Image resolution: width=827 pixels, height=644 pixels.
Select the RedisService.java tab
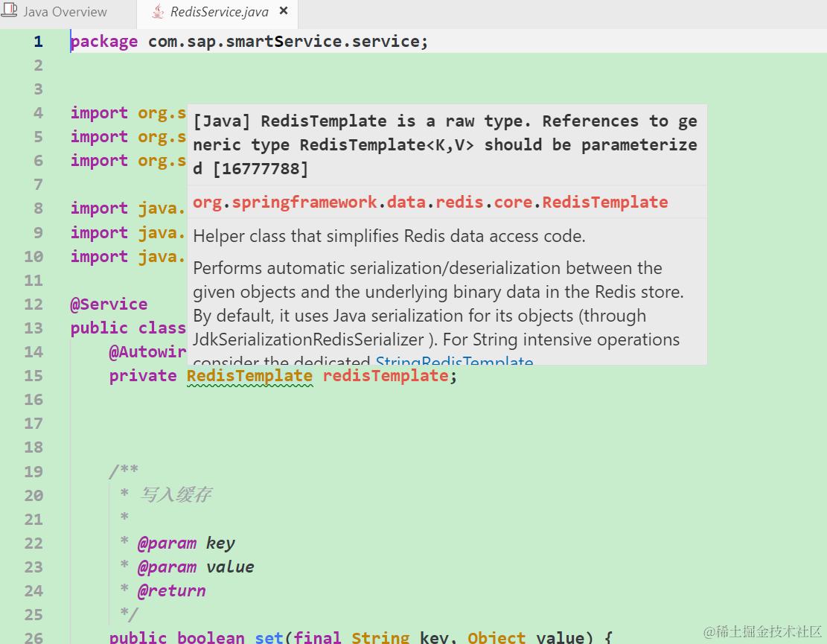point(220,12)
